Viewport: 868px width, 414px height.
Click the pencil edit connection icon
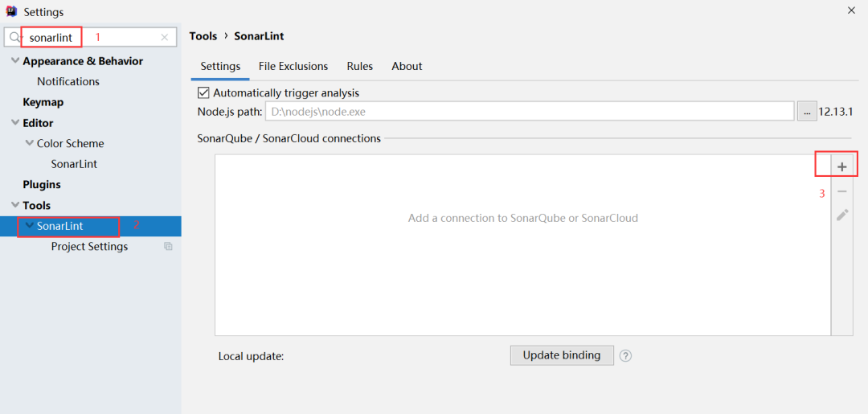coord(842,215)
